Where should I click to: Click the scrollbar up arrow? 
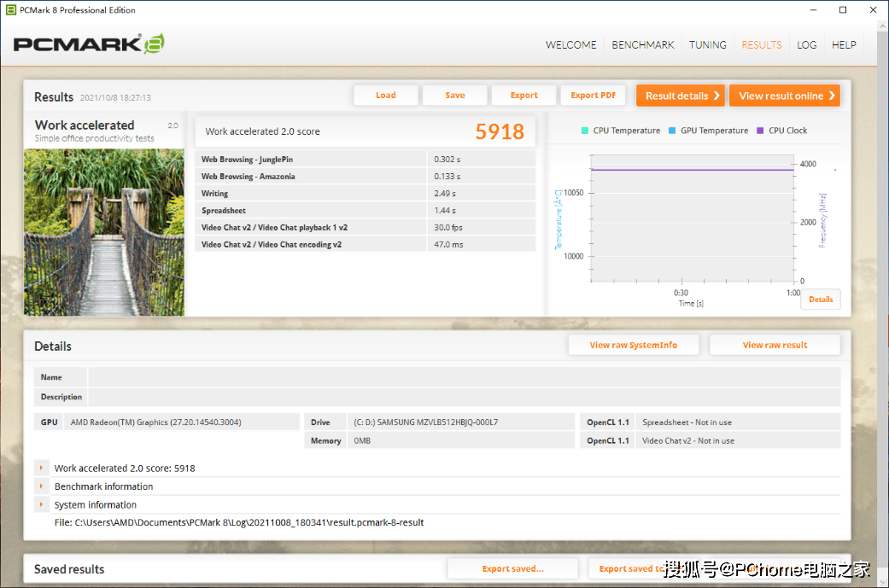883,26
